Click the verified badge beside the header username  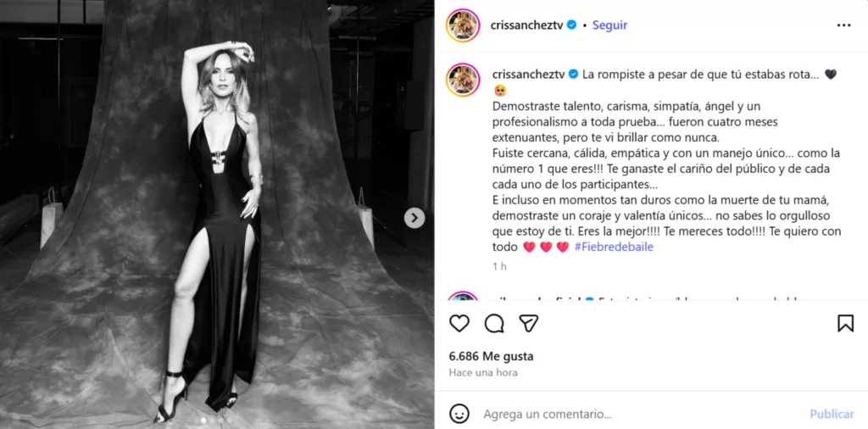[572, 25]
